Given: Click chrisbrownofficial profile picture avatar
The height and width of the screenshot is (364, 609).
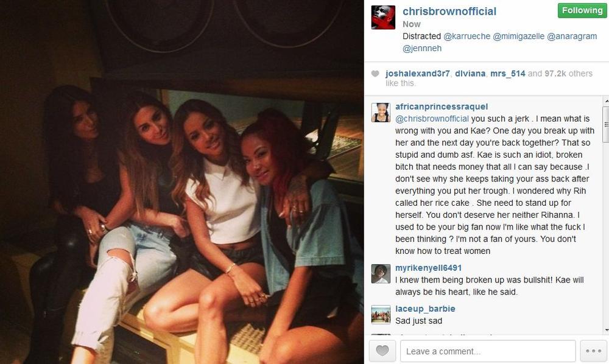Looking at the screenshot, I should [383, 18].
